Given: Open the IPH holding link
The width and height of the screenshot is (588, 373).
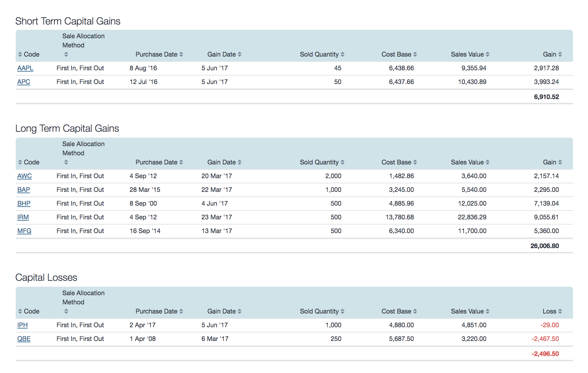Looking at the screenshot, I should click(23, 325).
